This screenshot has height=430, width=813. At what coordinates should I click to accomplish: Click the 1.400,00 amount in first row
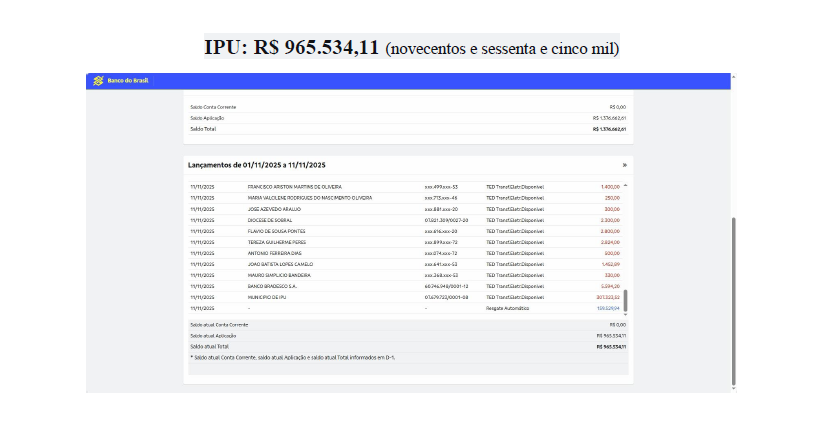tap(610, 186)
